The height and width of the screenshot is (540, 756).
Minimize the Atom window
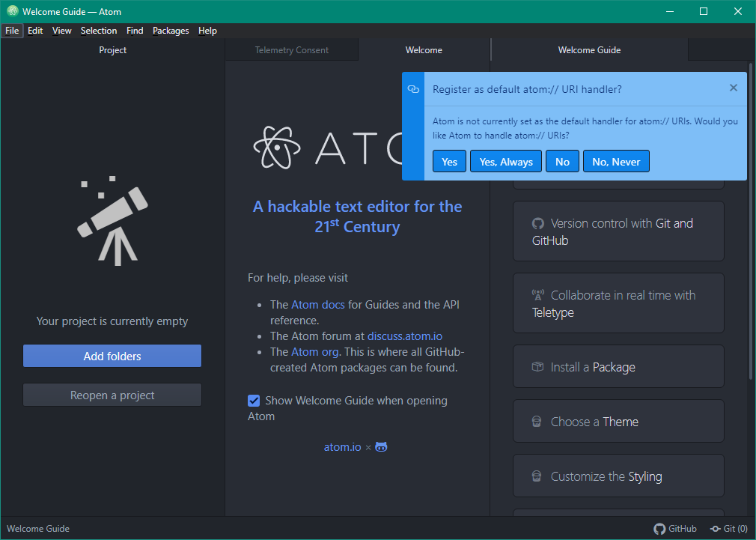[670, 11]
